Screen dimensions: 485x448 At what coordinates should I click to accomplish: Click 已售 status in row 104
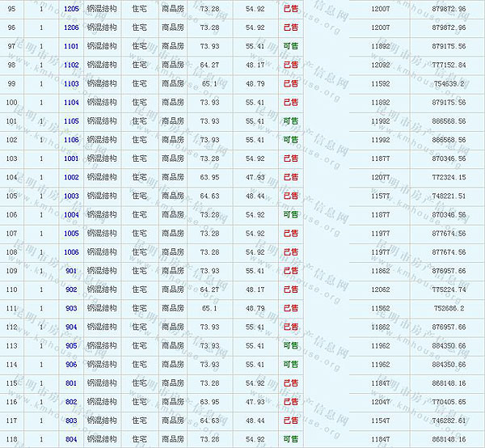(x=290, y=177)
